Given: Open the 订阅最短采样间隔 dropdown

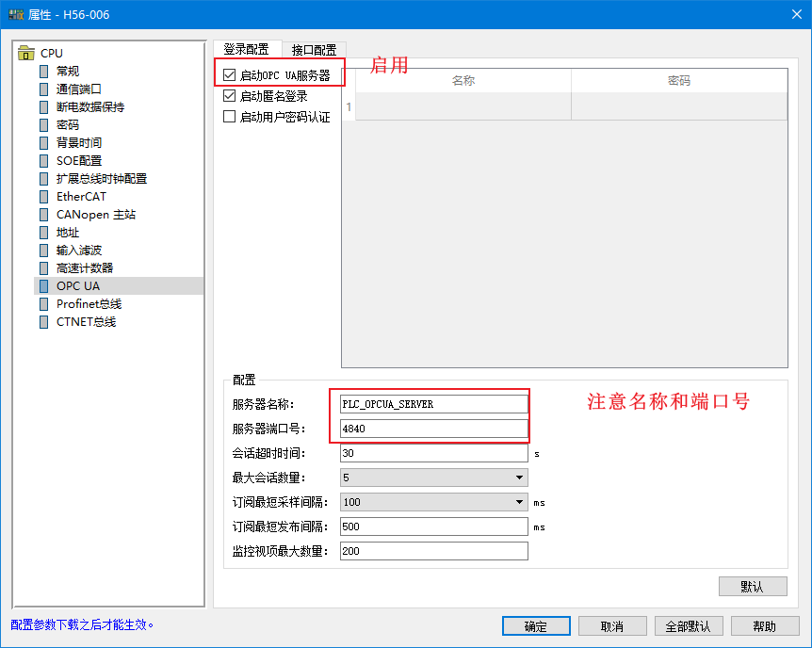Looking at the screenshot, I should (434, 502).
